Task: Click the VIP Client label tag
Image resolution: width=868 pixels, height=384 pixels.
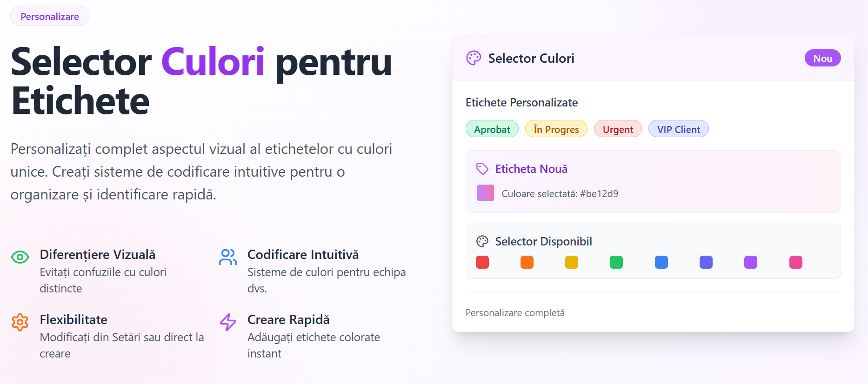Action: tap(679, 129)
